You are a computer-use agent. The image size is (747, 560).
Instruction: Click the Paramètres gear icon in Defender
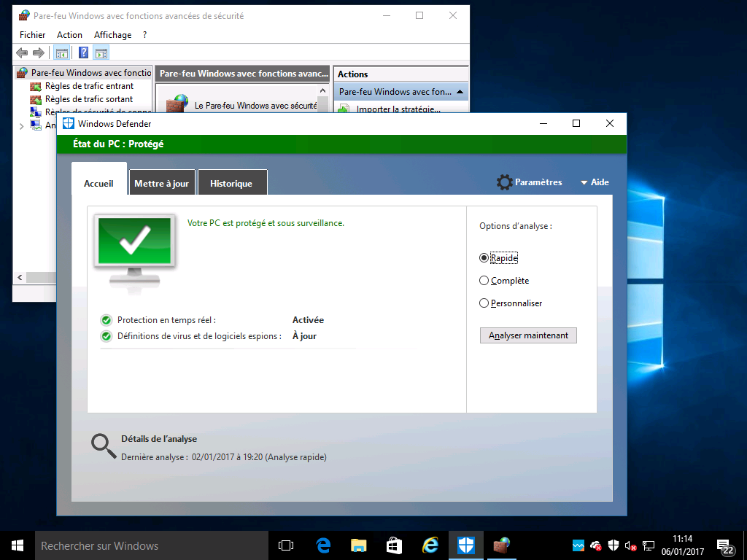pos(505,182)
